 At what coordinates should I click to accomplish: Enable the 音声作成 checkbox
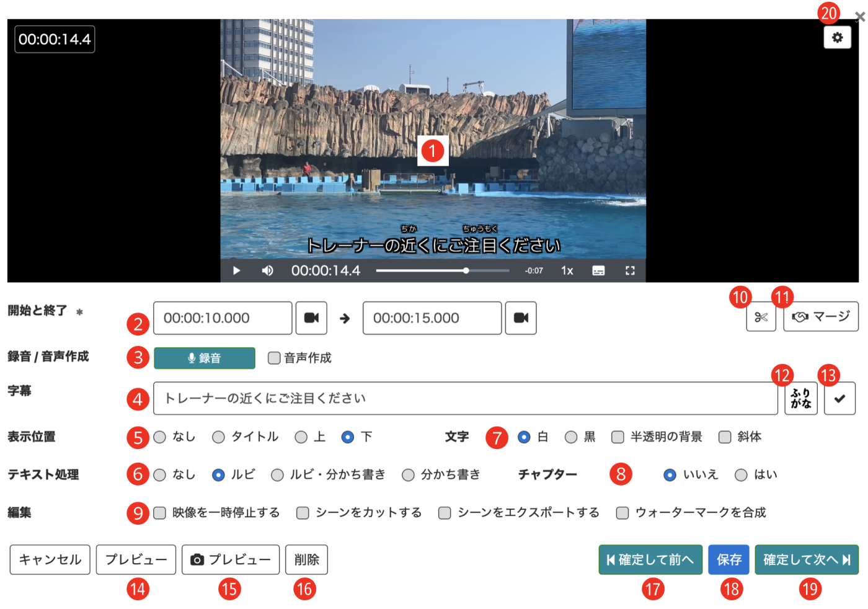tap(274, 358)
